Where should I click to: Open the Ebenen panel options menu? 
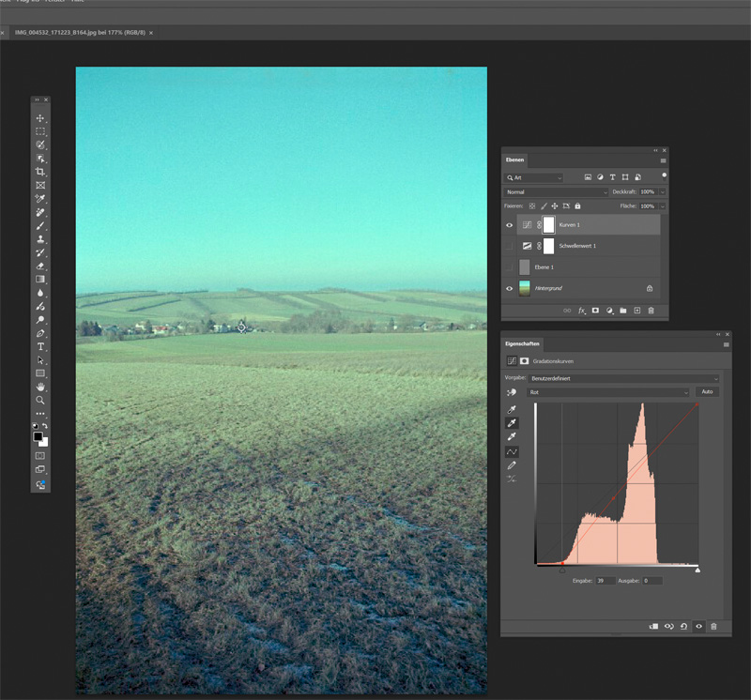(x=664, y=160)
